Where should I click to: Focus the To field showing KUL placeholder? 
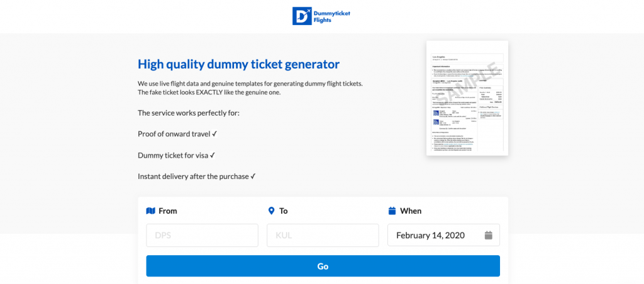pyautogui.click(x=323, y=235)
